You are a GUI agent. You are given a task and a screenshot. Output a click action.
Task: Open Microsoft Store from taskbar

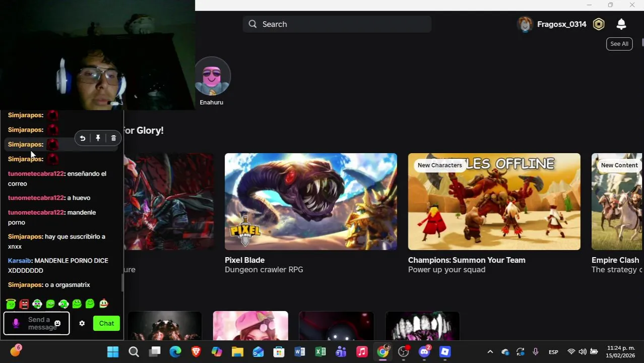pyautogui.click(x=279, y=352)
